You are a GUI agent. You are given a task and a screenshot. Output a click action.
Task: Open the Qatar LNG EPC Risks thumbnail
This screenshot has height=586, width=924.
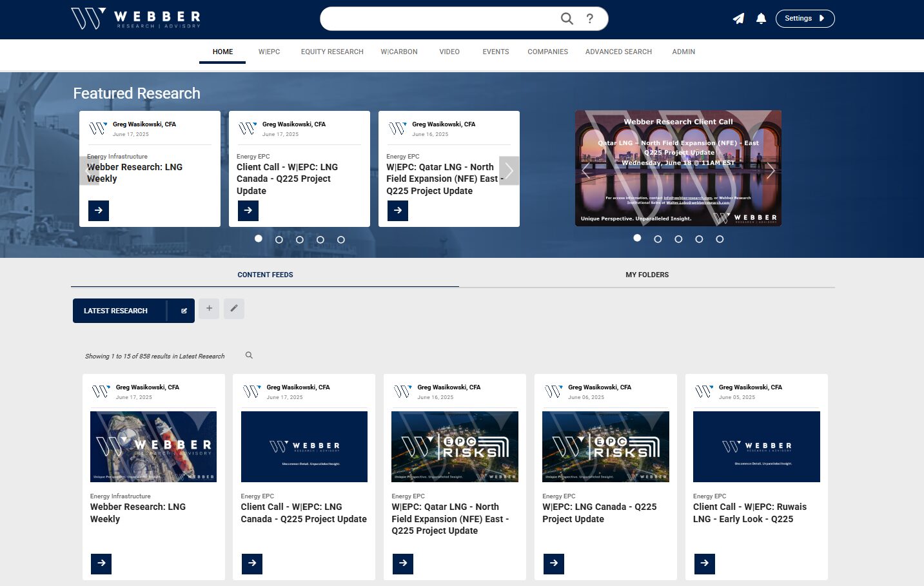tap(455, 447)
